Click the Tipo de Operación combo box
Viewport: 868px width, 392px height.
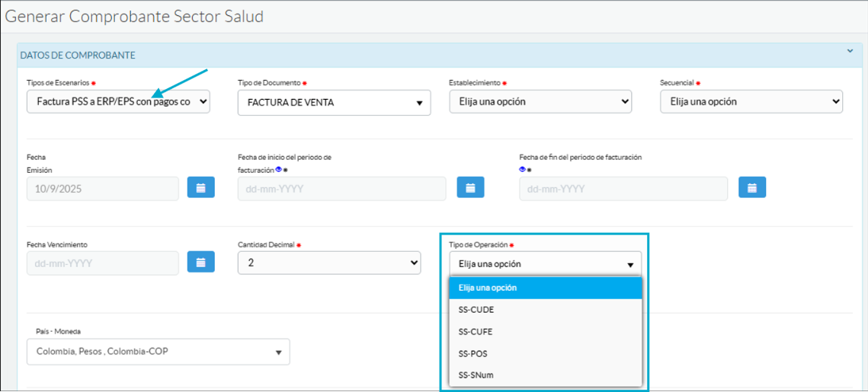545,264
